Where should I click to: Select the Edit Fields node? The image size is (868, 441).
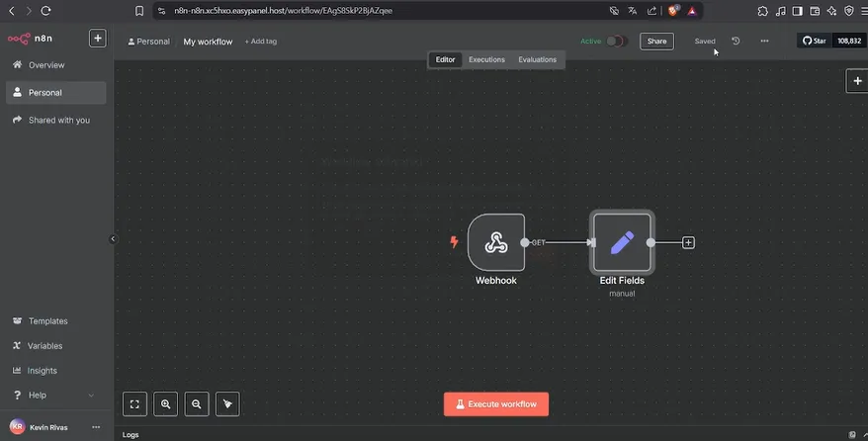coord(622,242)
